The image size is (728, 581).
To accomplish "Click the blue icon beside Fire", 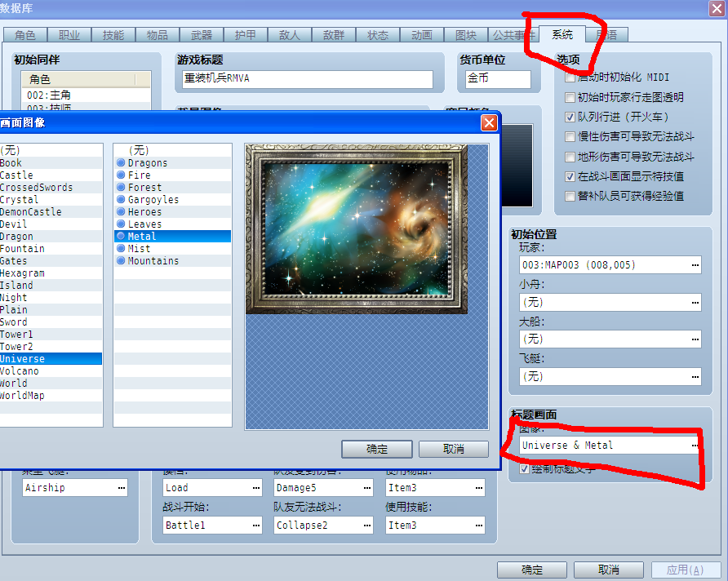I will (121, 175).
